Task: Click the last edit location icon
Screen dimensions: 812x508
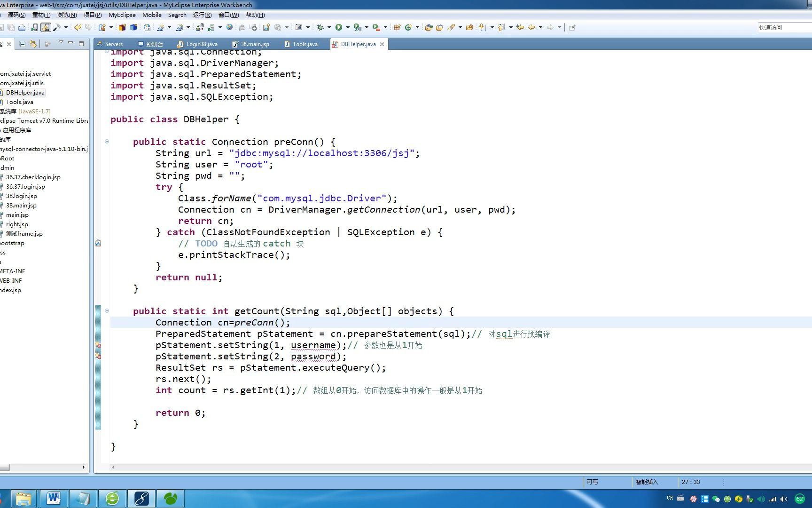Action: point(520,27)
